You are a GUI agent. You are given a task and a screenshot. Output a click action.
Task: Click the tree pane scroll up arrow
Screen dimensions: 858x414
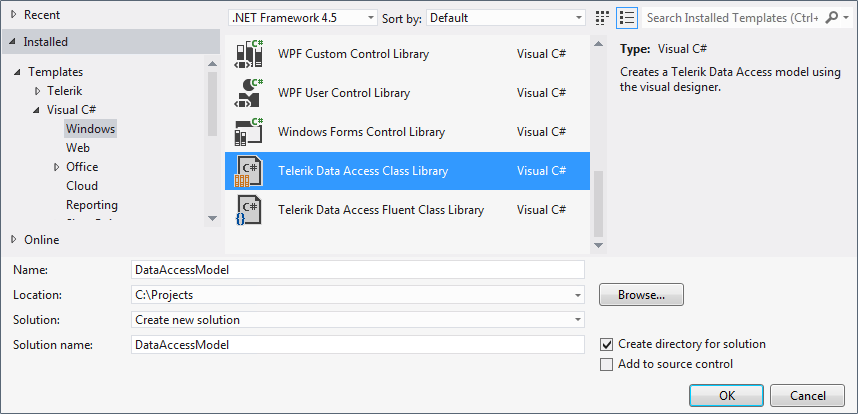click(212, 63)
